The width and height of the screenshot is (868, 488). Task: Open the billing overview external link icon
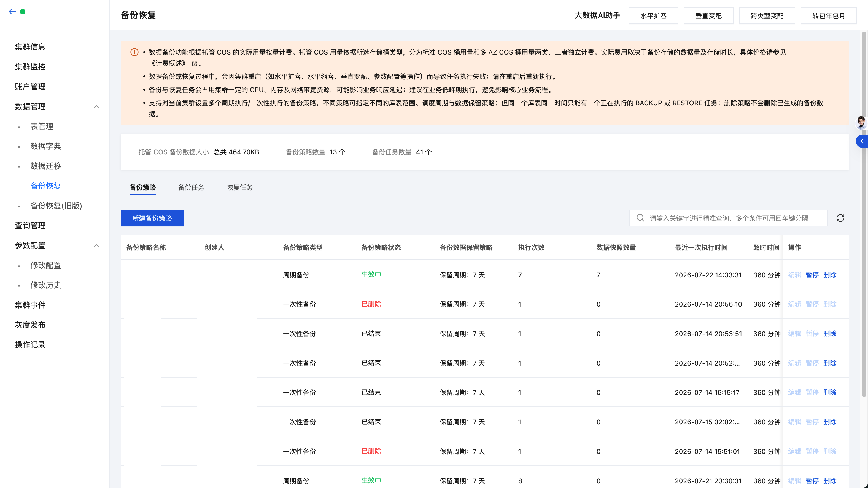tap(195, 64)
